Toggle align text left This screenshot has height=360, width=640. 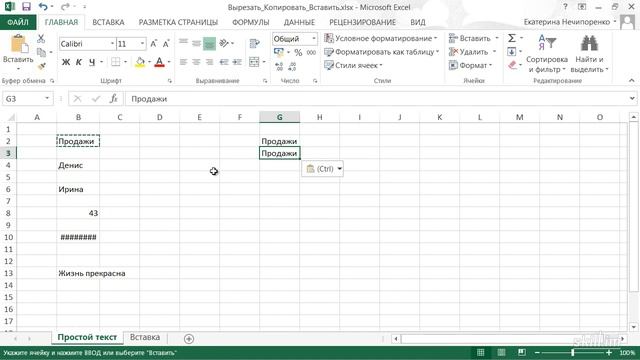click(x=184, y=62)
